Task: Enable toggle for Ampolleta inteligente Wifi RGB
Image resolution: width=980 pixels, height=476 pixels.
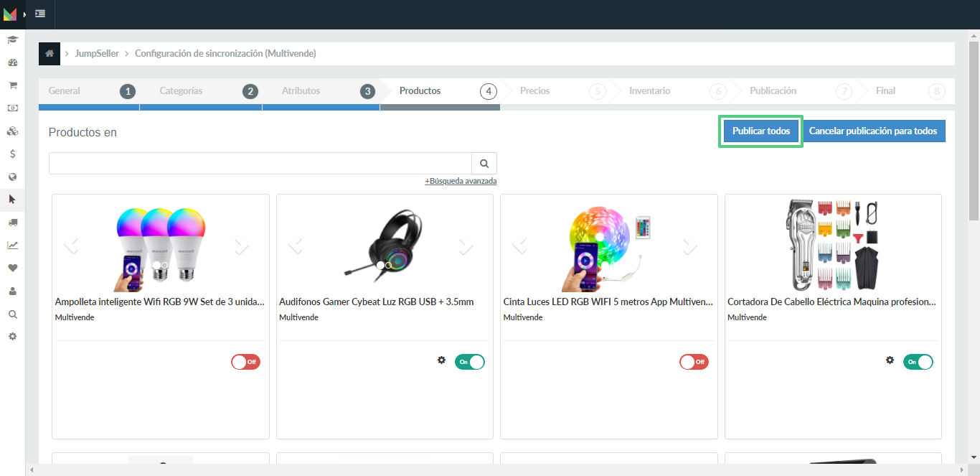Action: pos(245,362)
